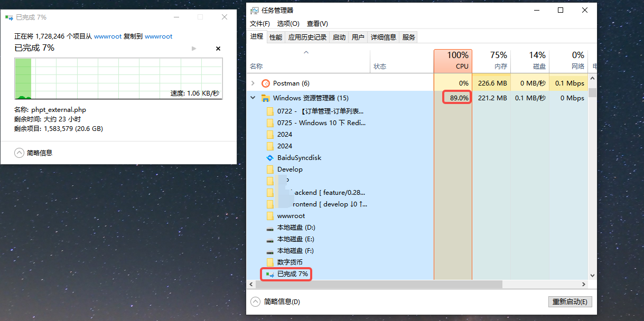Open the 选项(O) menu
644x321 pixels.
(288, 24)
